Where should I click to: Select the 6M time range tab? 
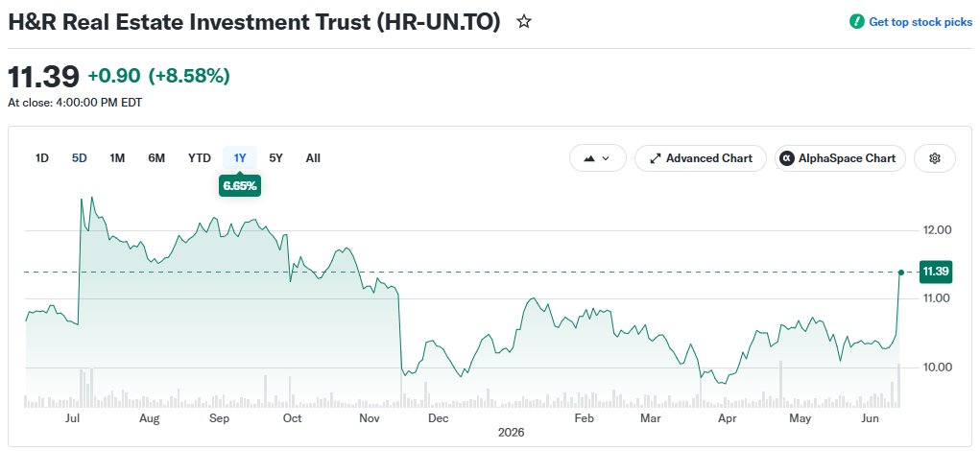pos(156,158)
